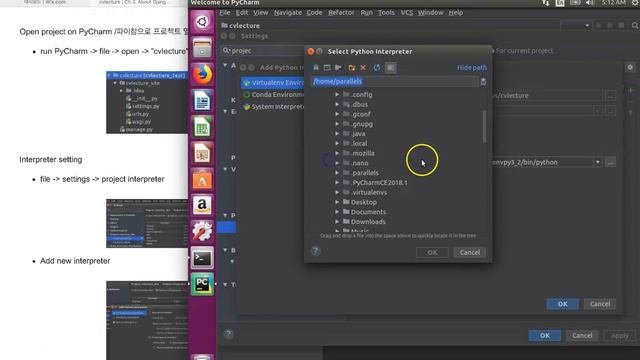
Task: Expand the .dbus folder
Action: [337, 104]
